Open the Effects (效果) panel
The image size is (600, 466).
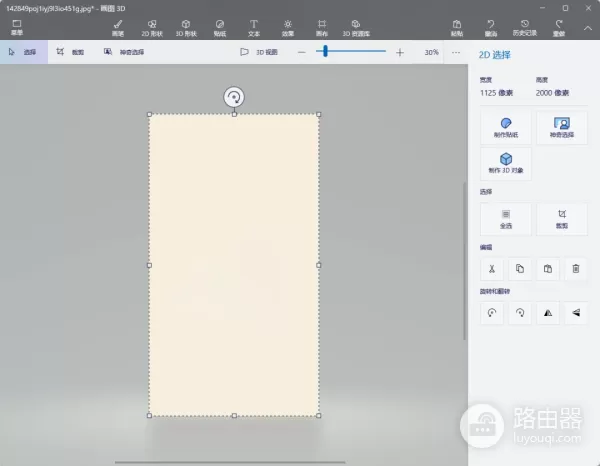click(x=288, y=27)
